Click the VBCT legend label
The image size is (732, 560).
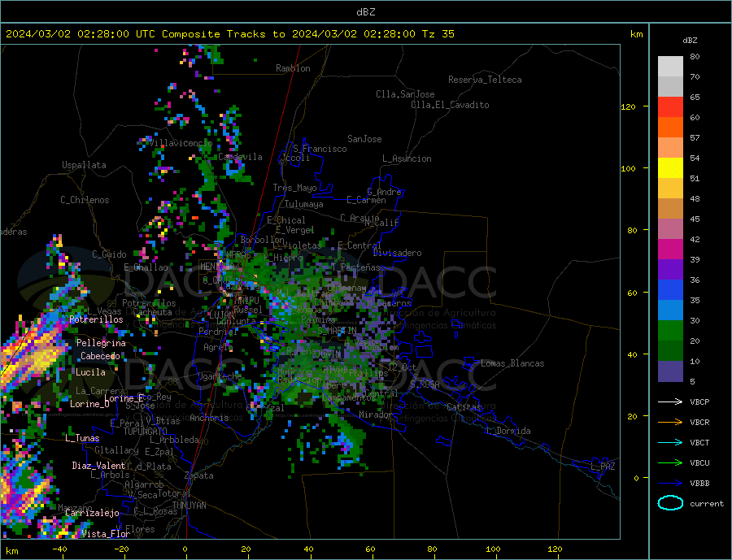(699, 442)
